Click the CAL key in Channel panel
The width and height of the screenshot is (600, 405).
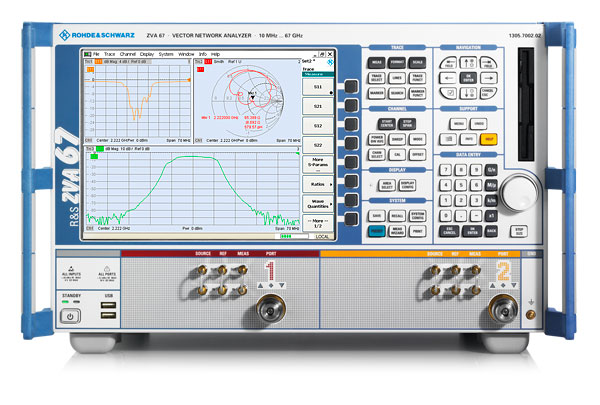point(397,154)
